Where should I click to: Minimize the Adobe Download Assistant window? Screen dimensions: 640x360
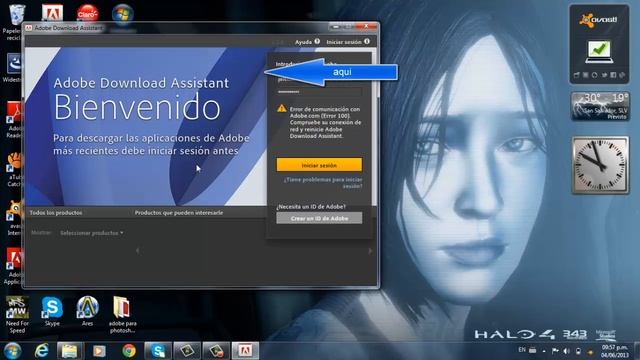(336, 27)
